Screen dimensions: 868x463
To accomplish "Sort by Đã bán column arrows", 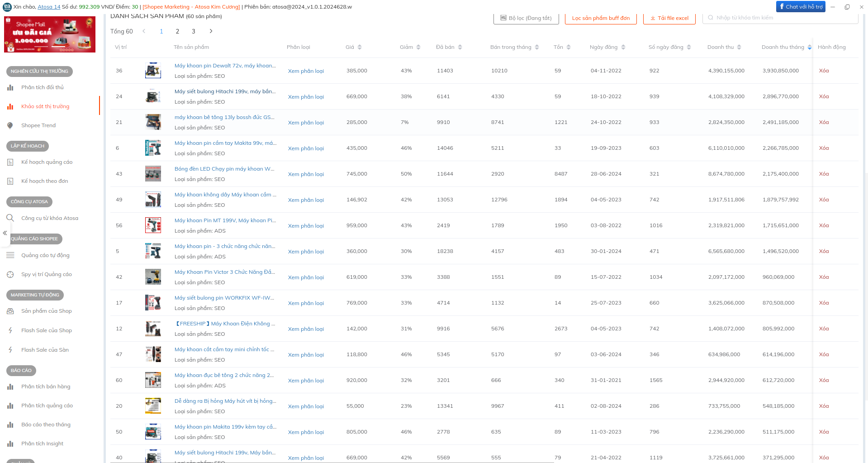I will pyautogui.click(x=460, y=47).
